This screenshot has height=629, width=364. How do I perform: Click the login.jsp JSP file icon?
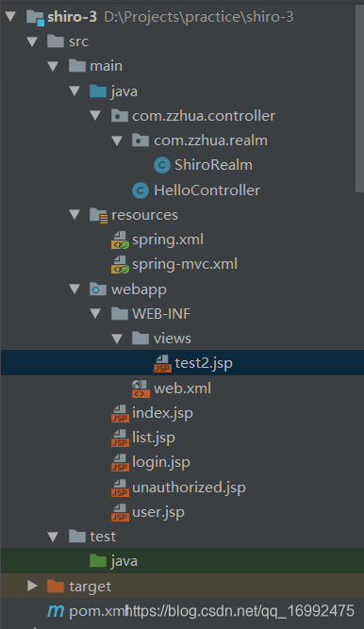120,463
